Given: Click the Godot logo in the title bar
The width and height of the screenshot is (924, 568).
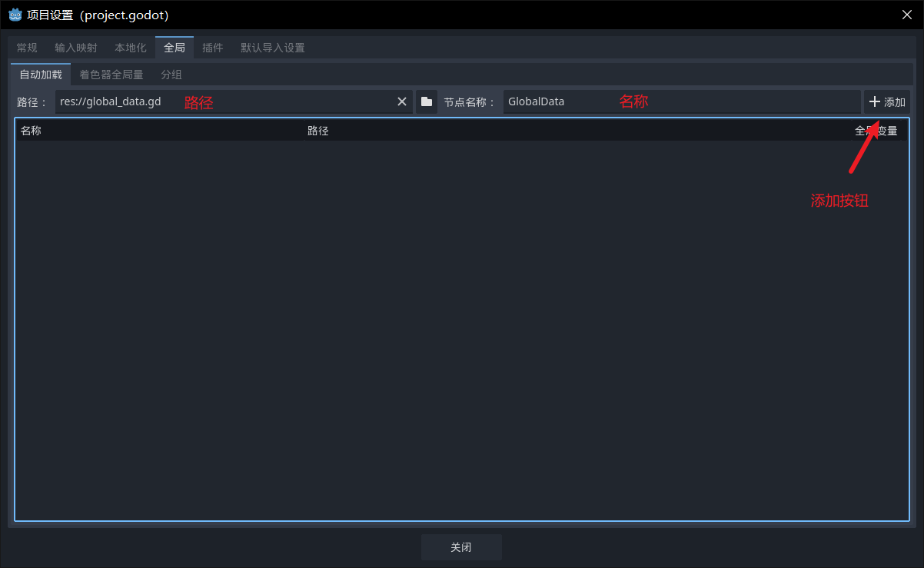Looking at the screenshot, I should coord(15,15).
